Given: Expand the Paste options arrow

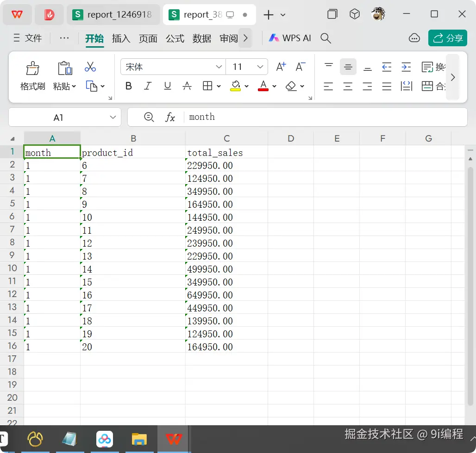Looking at the screenshot, I should 74,87.
